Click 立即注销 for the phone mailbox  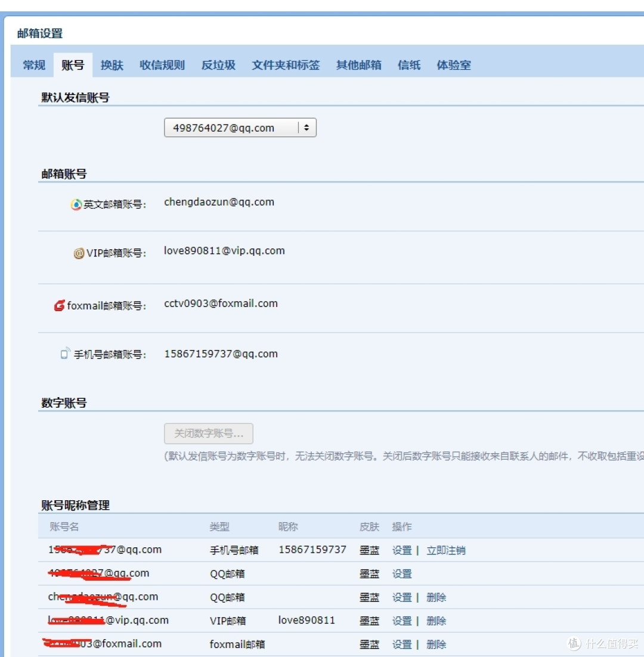pos(446,550)
